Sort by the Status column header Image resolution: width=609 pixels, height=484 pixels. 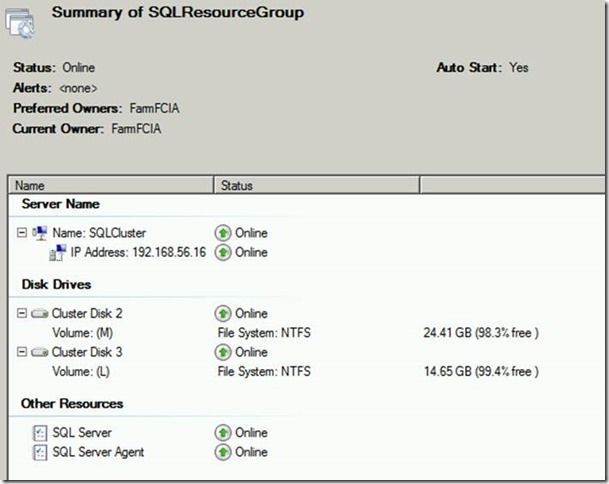(316, 185)
